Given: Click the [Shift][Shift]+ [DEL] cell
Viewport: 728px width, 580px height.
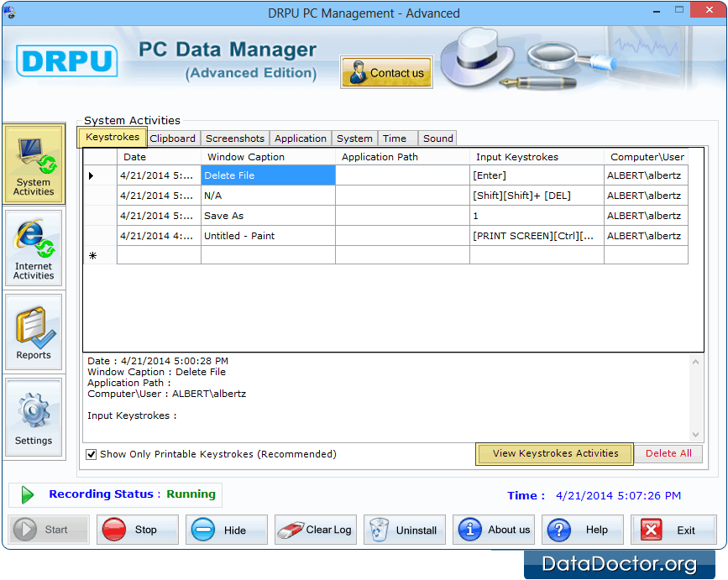Looking at the screenshot, I should point(537,196).
